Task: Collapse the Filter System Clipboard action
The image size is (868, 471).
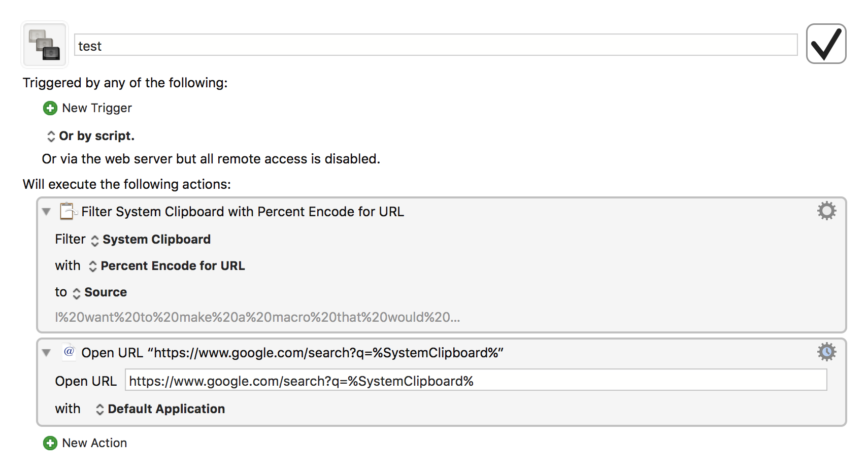Action: [47, 212]
